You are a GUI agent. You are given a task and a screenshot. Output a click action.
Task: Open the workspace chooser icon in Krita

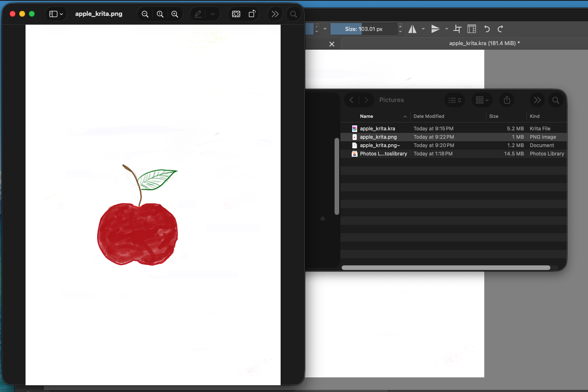click(x=472, y=29)
